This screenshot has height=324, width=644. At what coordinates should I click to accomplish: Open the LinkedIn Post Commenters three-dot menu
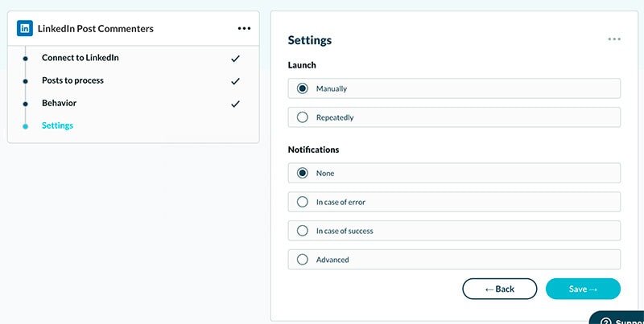point(244,28)
